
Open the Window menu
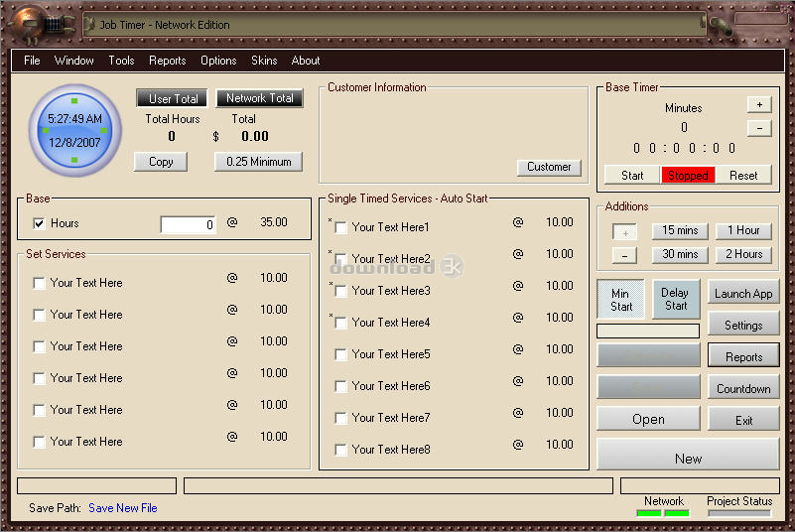[x=74, y=61]
